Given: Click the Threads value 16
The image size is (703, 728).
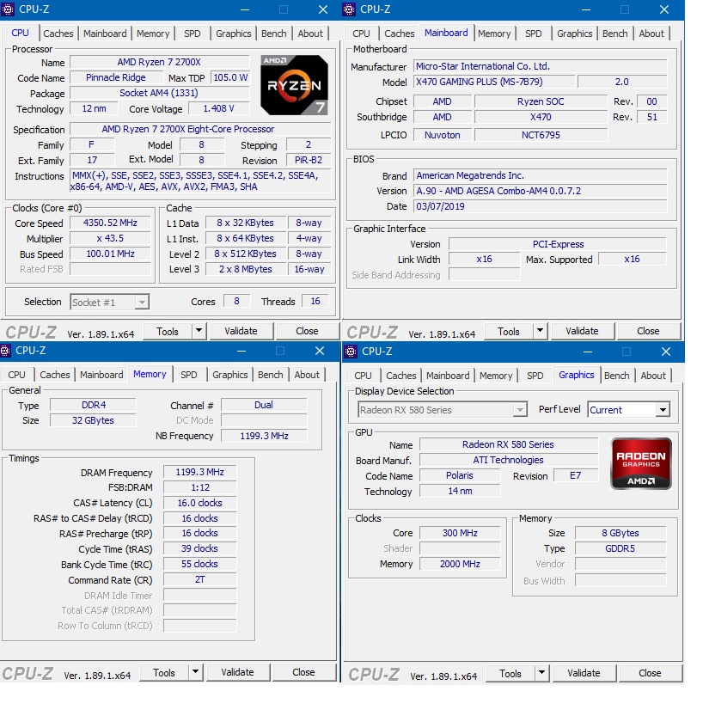Looking at the screenshot, I should (315, 302).
